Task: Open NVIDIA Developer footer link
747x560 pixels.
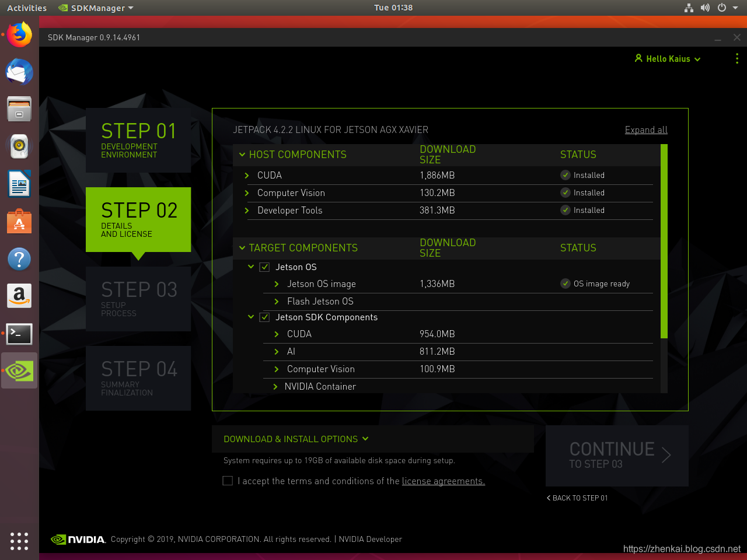Action: [x=371, y=539]
